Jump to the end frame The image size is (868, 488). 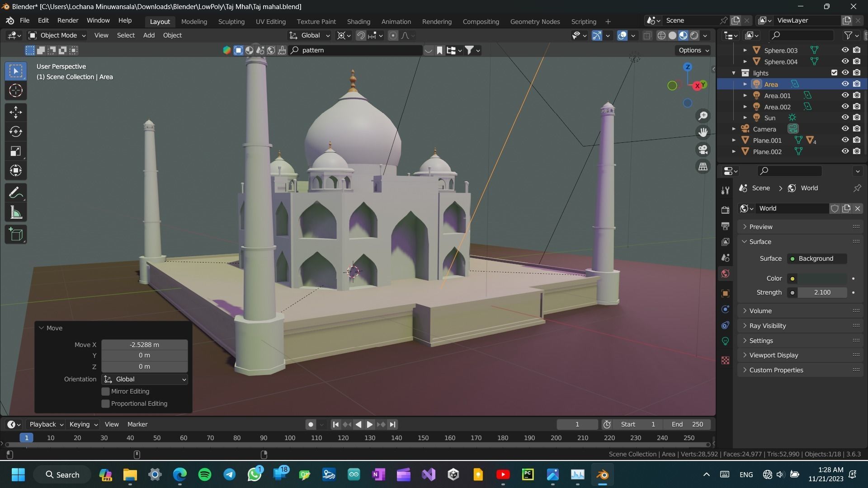coord(392,424)
